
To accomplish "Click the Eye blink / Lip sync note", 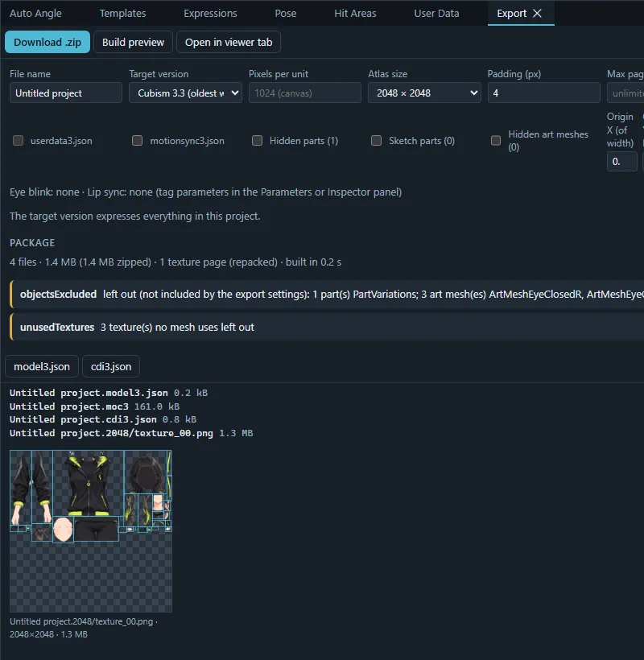I will 206,192.
